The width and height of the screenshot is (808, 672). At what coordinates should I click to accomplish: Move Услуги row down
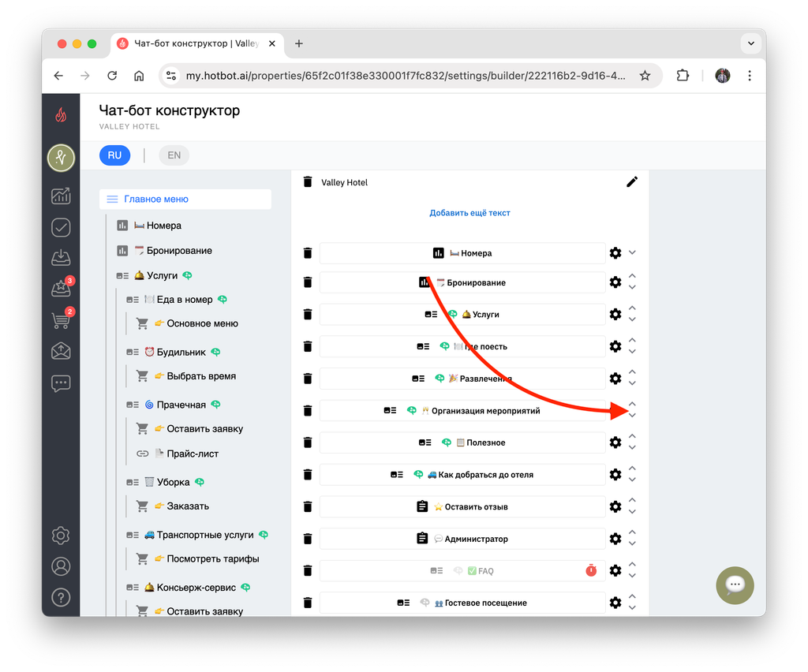pyautogui.click(x=632, y=319)
